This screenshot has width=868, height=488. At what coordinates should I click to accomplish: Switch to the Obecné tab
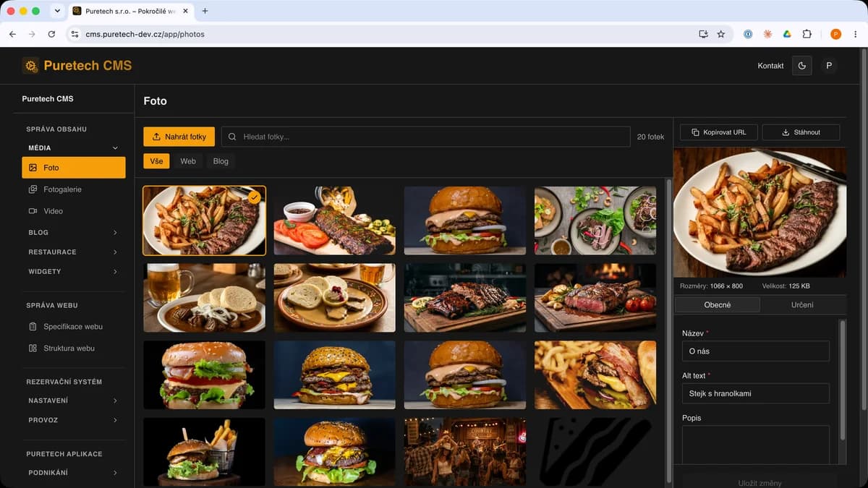[717, 305]
